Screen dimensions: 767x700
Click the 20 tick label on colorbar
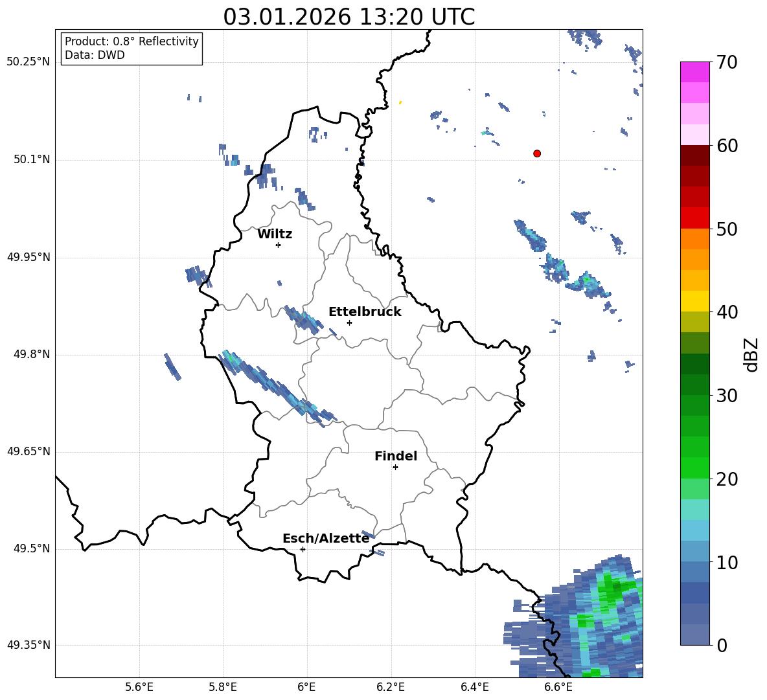point(727,479)
